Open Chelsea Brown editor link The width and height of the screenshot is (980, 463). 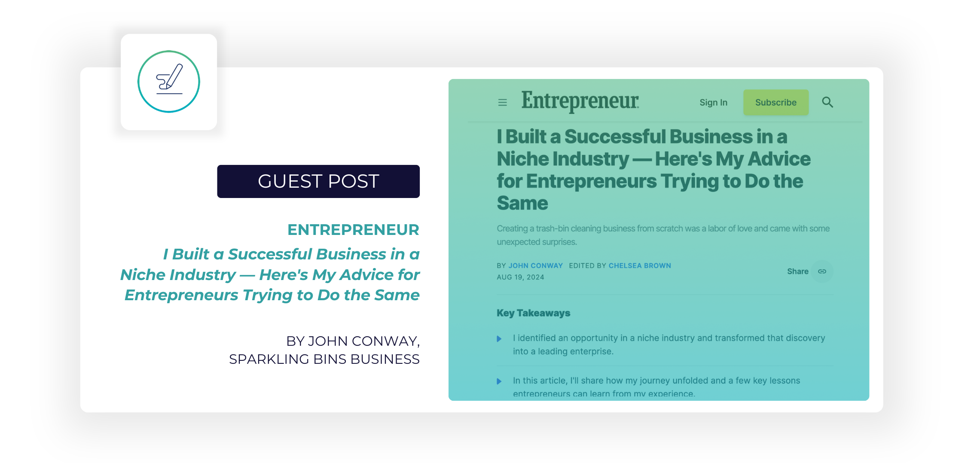pos(640,266)
